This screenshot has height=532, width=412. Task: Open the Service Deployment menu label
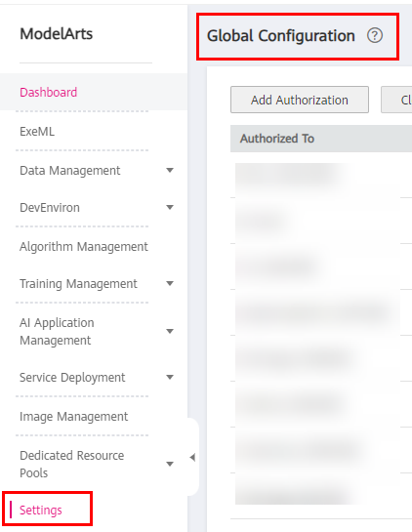pos(72,378)
